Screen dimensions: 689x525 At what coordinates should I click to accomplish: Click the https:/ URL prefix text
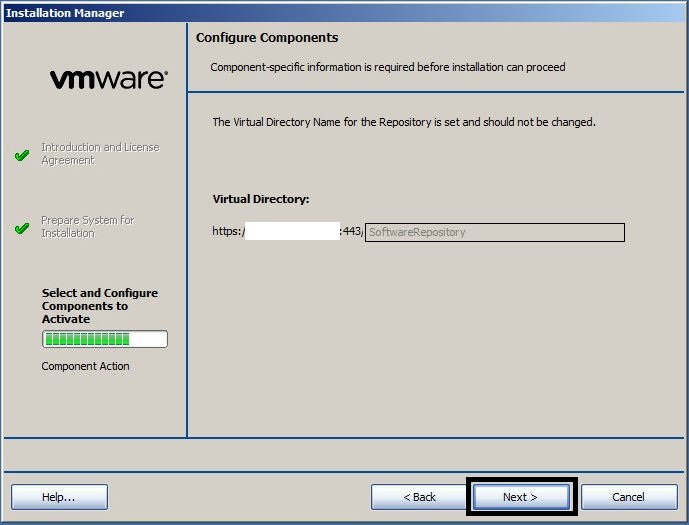(x=228, y=232)
